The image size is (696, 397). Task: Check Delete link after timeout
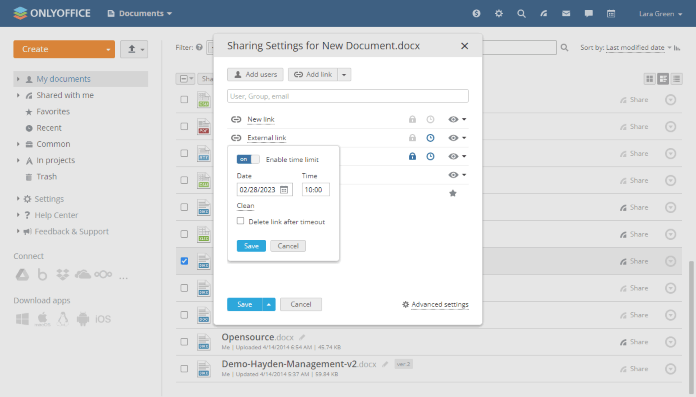click(241, 221)
